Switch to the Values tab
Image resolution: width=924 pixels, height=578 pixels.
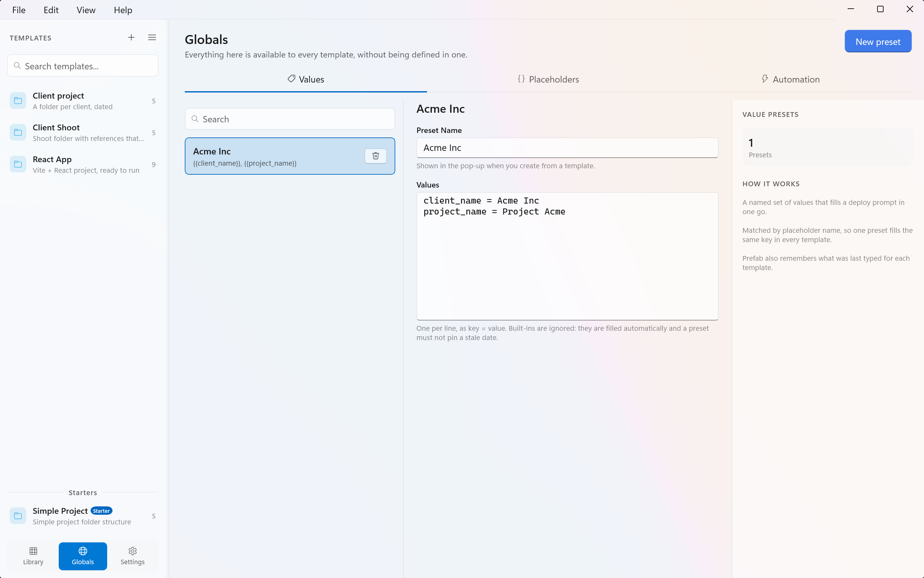(x=306, y=80)
